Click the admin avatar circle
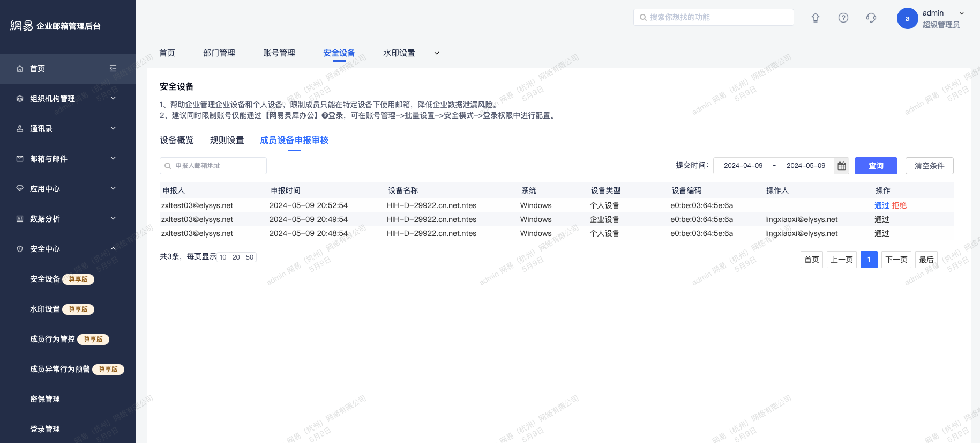Screen dimensions: 980x443 pyautogui.click(x=907, y=18)
